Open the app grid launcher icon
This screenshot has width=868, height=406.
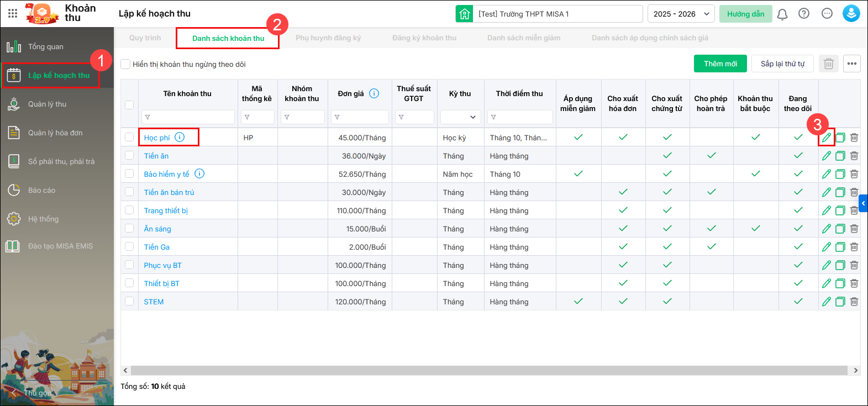point(13,13)
